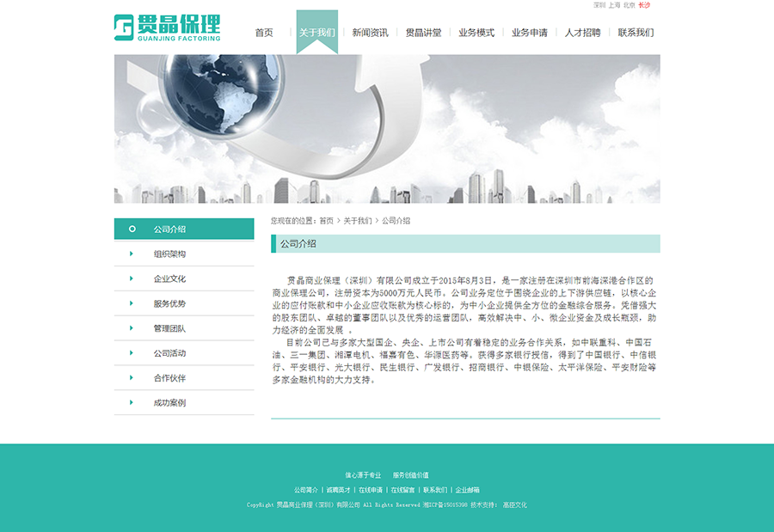Select 深圳 city link at top right

coord(599,5)
